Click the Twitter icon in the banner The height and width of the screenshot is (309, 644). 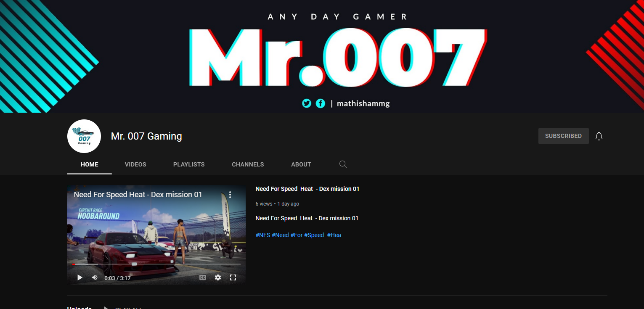(307, 103)
